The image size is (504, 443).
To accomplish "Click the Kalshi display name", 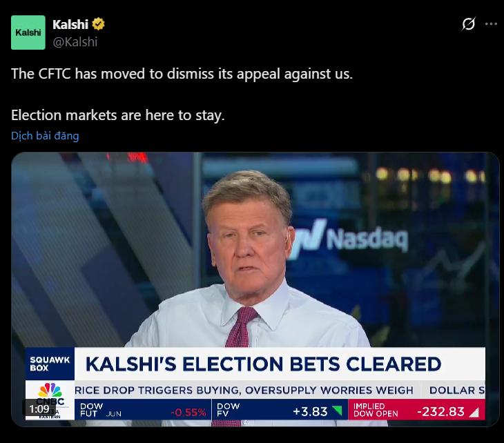I will [x=70, y=25].
